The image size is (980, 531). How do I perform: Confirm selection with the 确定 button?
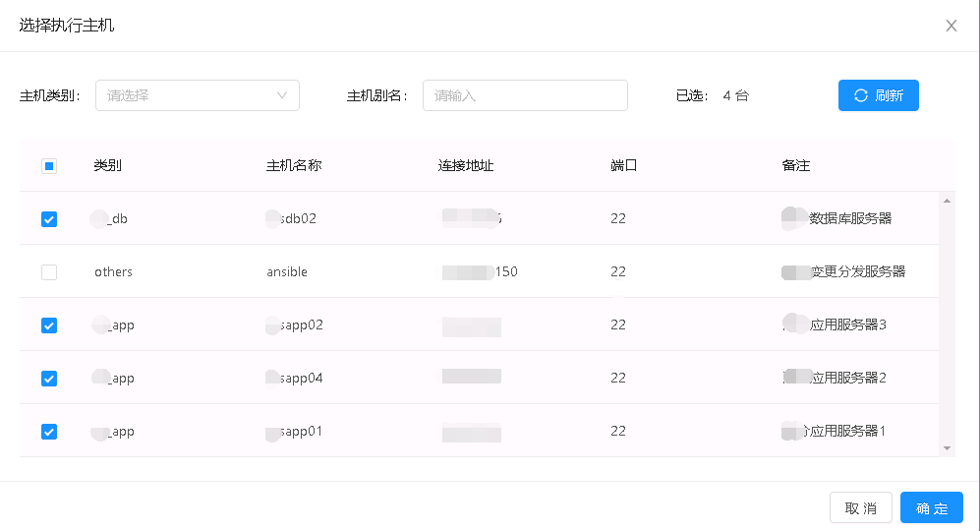(x=931, y=507)
